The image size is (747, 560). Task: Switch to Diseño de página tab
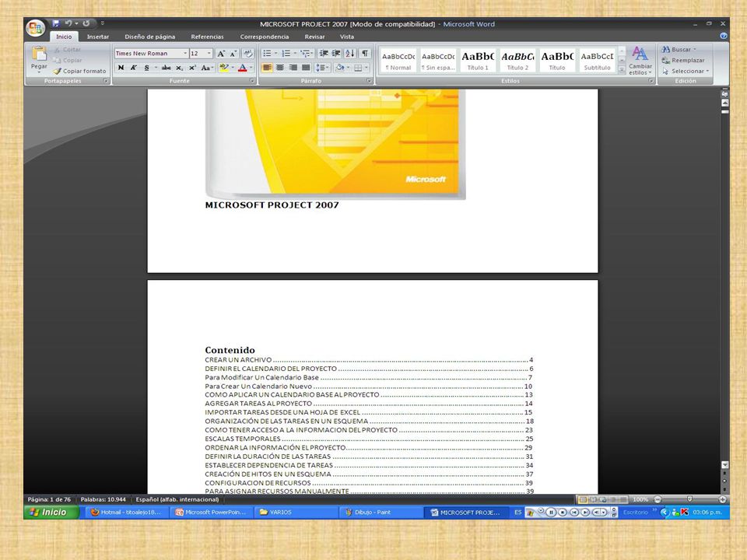[x=150, y=37]
